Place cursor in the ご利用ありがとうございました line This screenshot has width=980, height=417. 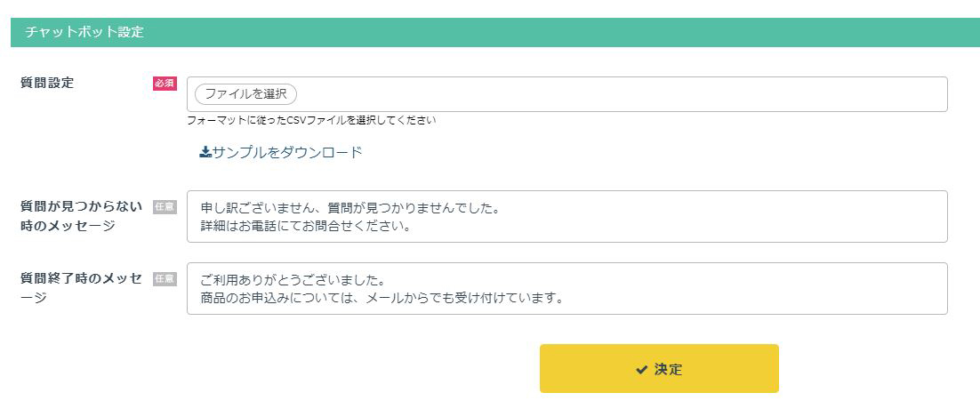click(293, 279)
